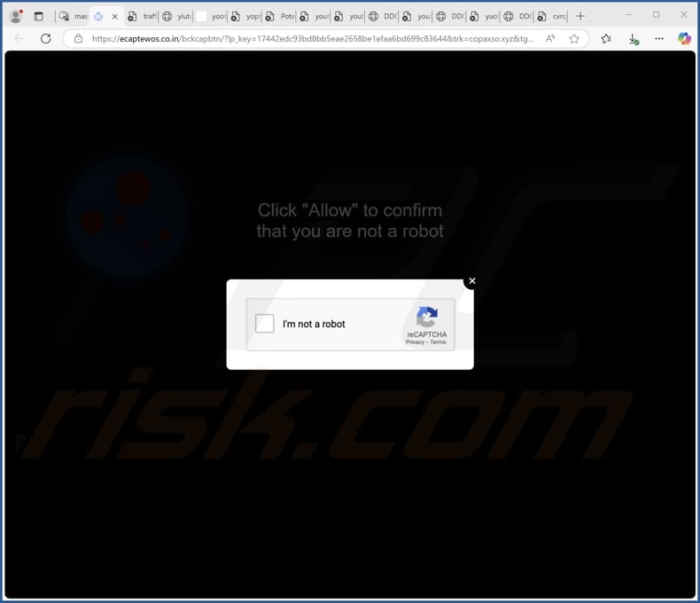Check the I'm not a robot box
This screenshot has height=603, width=700.
pos(264,324)
